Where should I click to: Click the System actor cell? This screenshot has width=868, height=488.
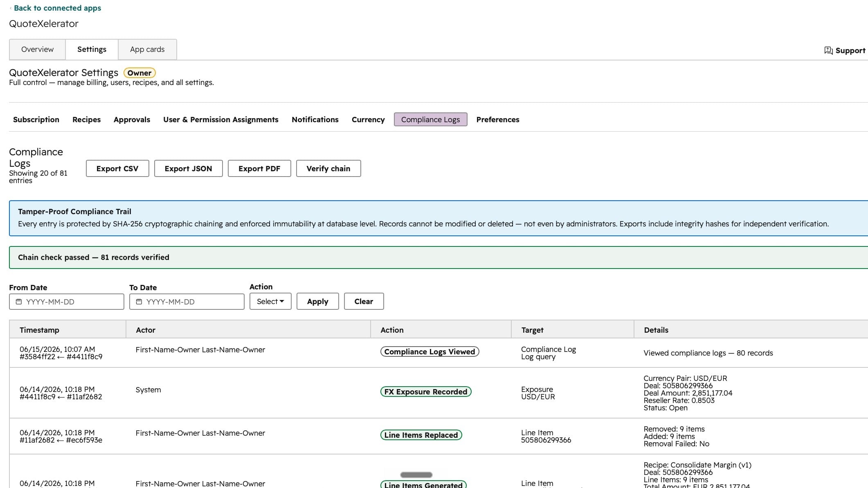148,390
